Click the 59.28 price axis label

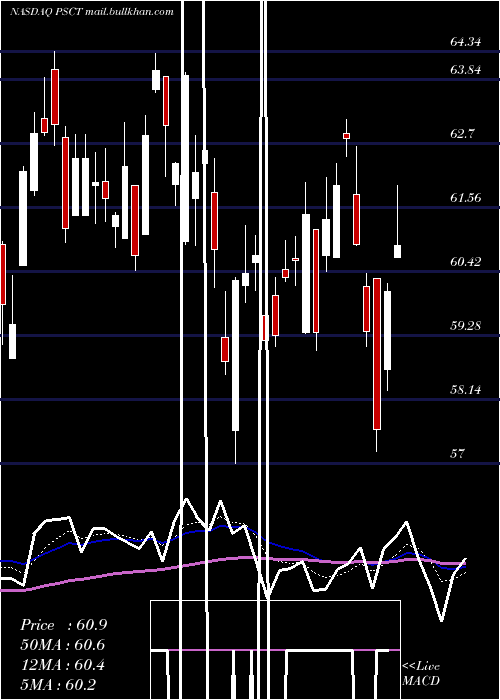466,325
